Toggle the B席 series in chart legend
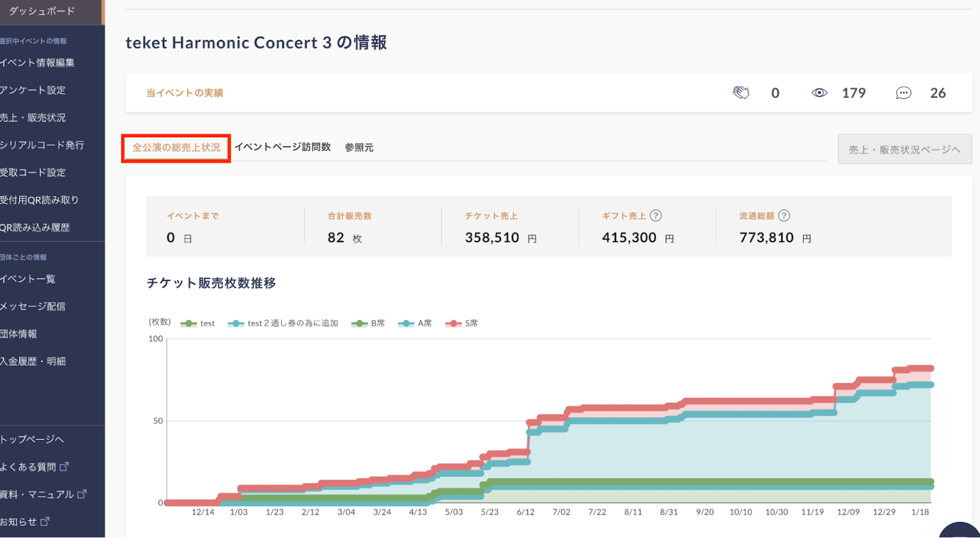980x538 pixels. click(368, 324)
